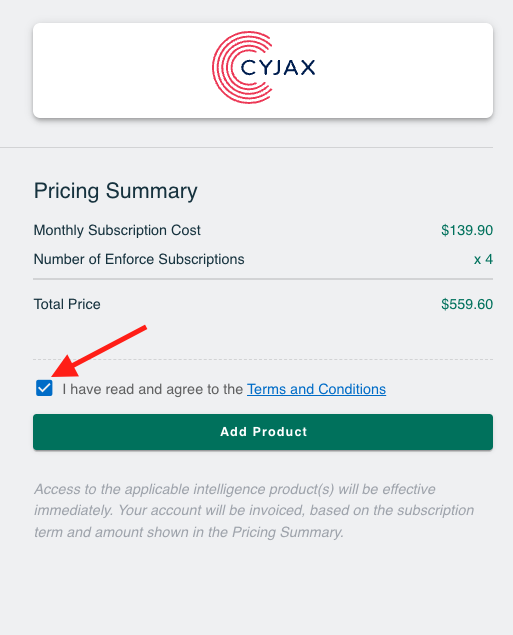Click the white Cyjax logo card

263,70
